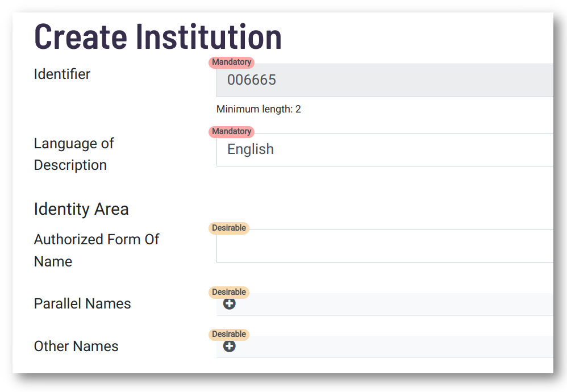Select the Parallel Names label
This screenshot has height=392, width=567.
[x=82, y=304]
